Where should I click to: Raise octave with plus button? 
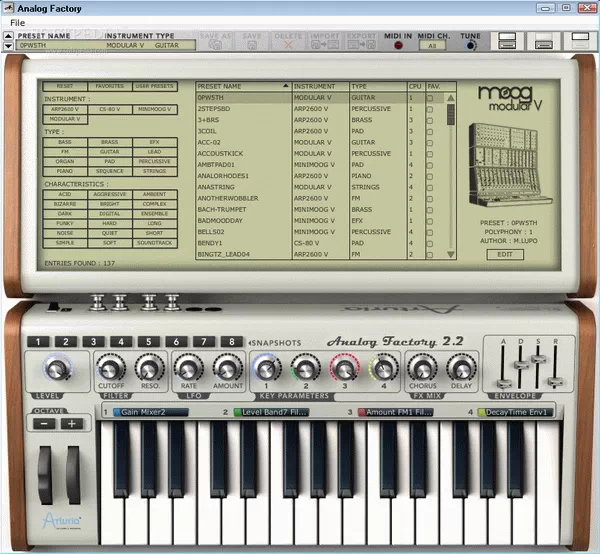click(72, 424)
